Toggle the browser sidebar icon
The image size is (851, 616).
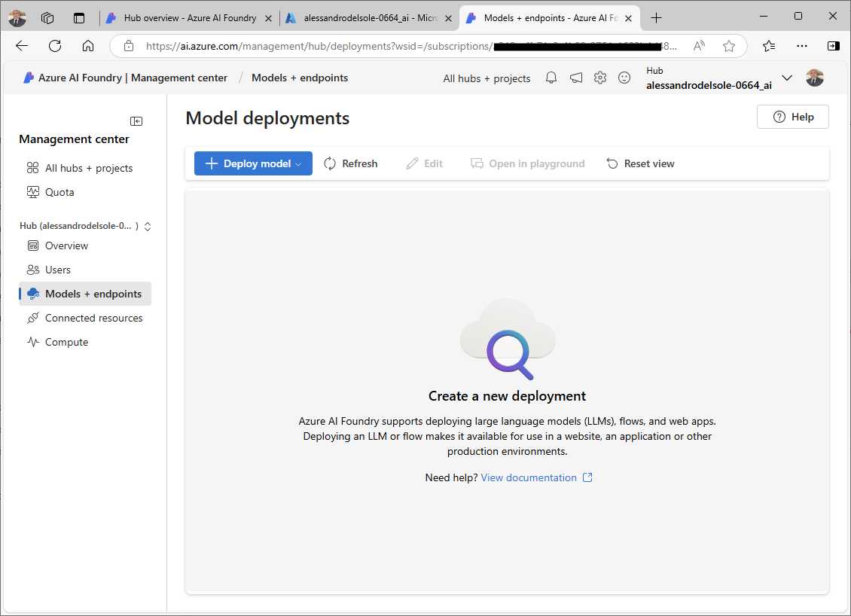834,46
